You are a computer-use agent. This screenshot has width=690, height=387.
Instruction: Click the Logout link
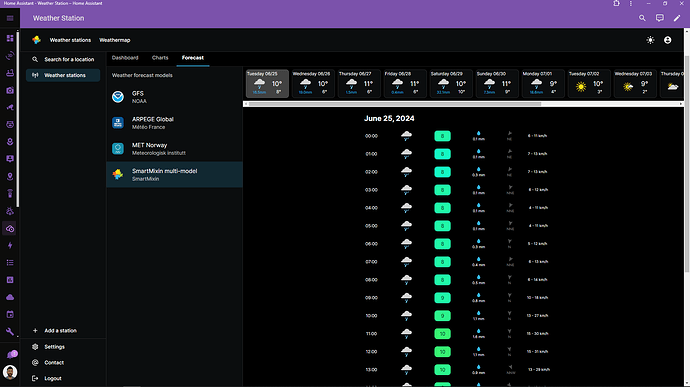[52, 378]
